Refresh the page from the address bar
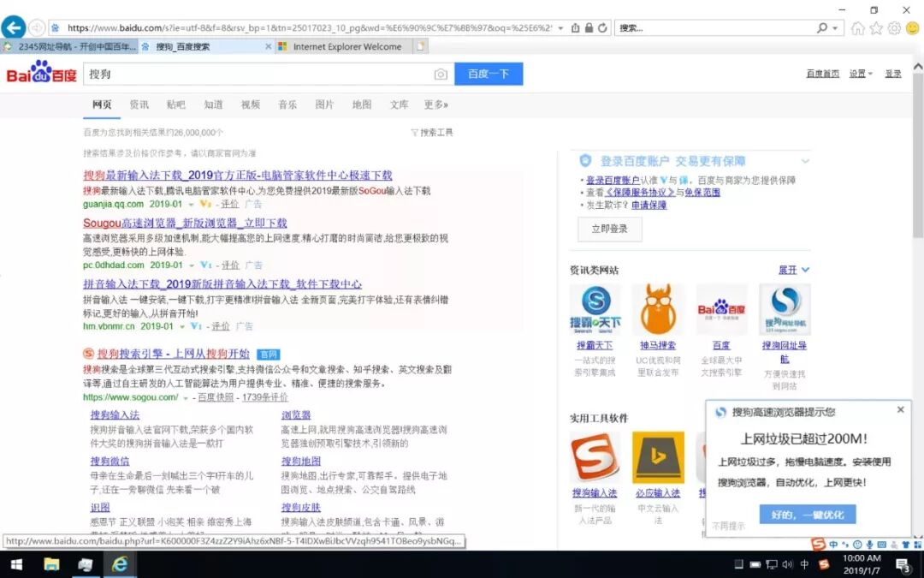924x578 pixels. pos(602,27)
